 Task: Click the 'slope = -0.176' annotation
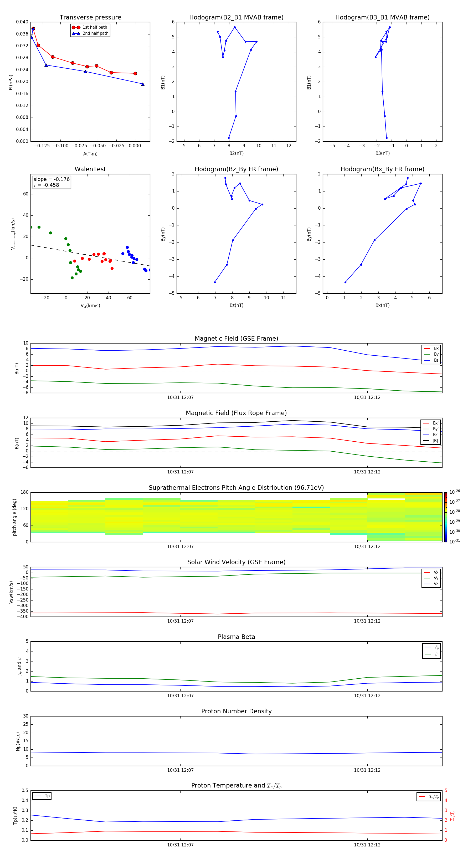click(x=52, y=179)
